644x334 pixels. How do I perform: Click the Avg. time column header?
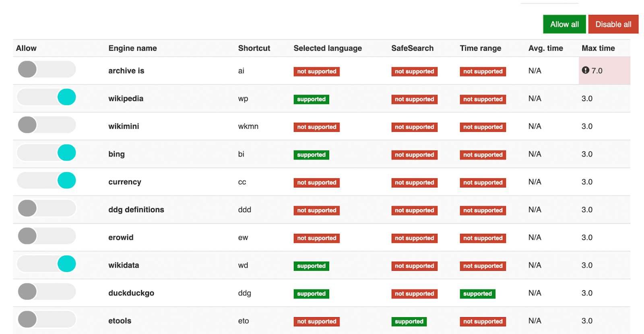pyautogui.click(x=545, y=48)
